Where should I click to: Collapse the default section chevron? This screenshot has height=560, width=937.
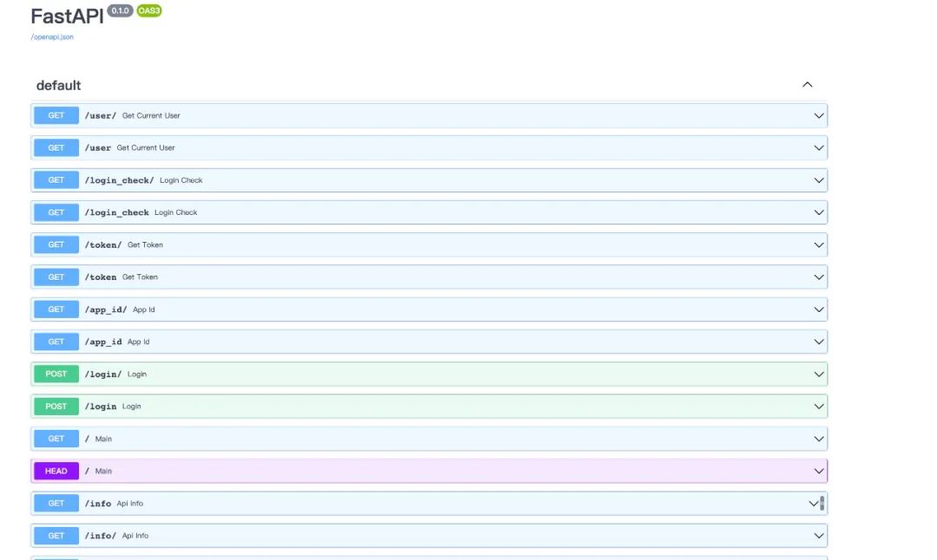click(x=808, y=85)
